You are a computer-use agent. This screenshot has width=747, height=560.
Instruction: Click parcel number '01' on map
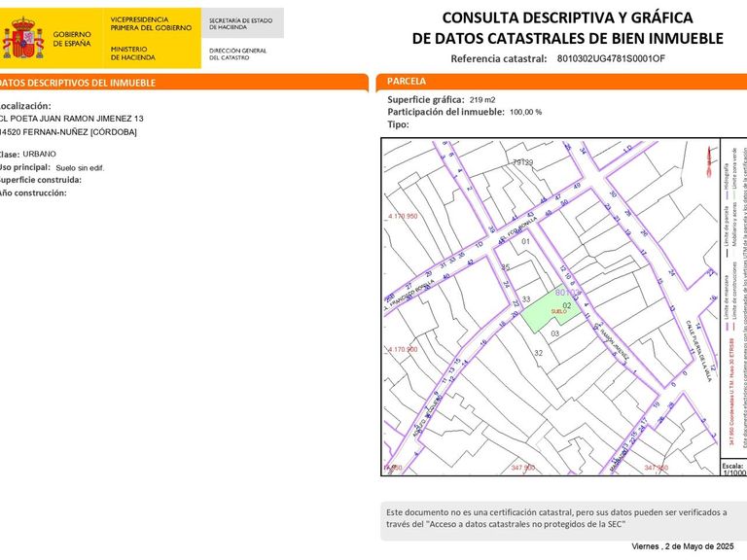(x=525, y=241)
